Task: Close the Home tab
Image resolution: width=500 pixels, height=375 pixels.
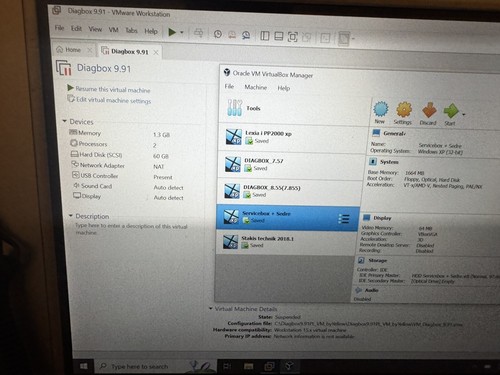Action: click(89, 50)
